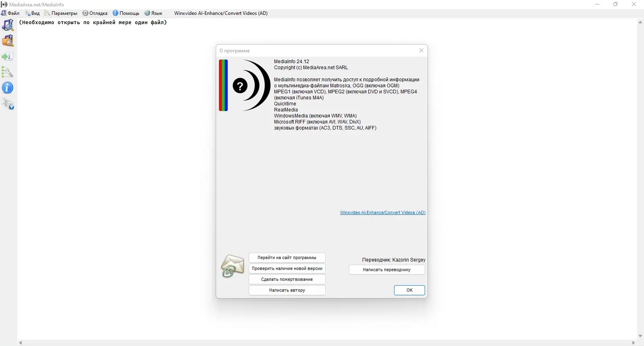Viewport: 644px width, 346px height.
Task: Click the envelope email icon in the dialog
Action: coord(232,266)
